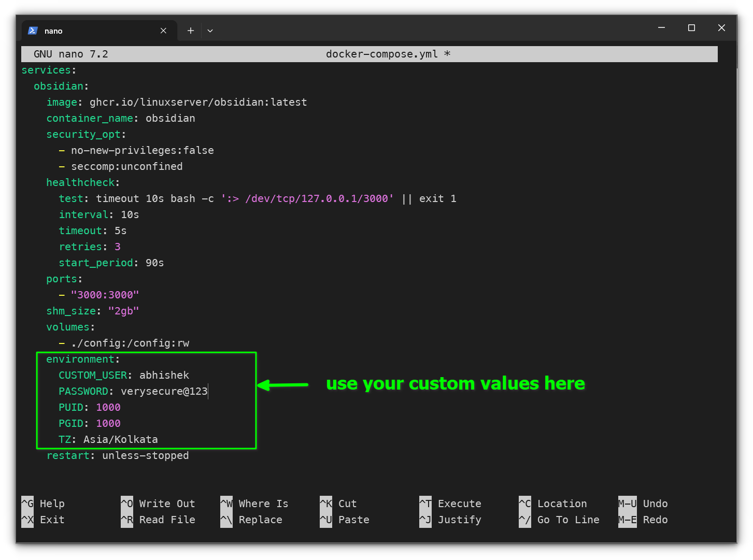The image size is (753, 560).
Task: Show cursor Location with the ^C shortcut
Action: click(553, 503)
